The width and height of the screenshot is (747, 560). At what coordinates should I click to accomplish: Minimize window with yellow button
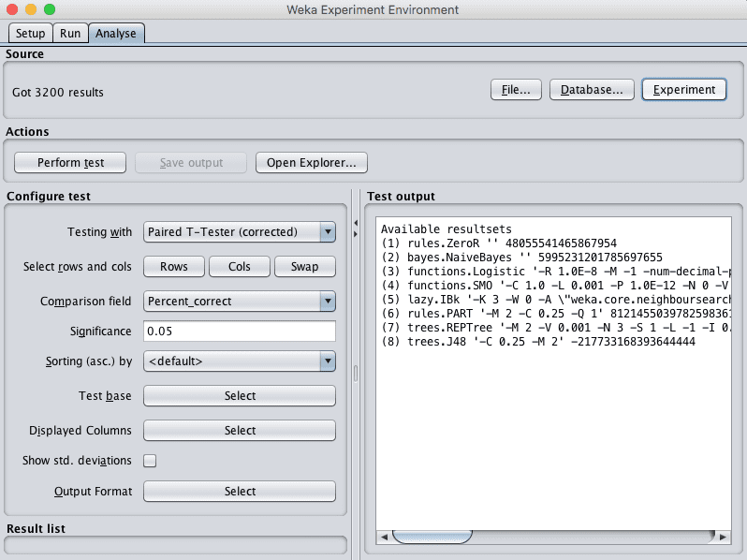[31, 9]
